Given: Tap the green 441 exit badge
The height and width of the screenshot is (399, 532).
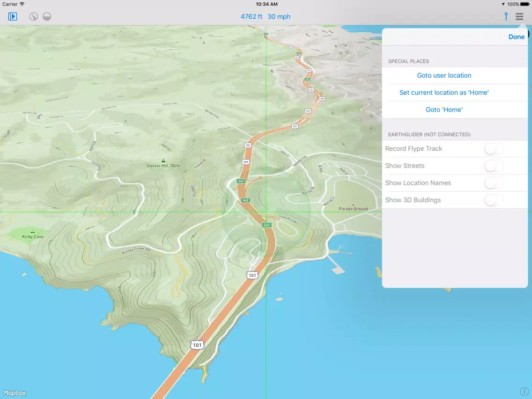Looking at the screenshot, I should click(266, 225).
